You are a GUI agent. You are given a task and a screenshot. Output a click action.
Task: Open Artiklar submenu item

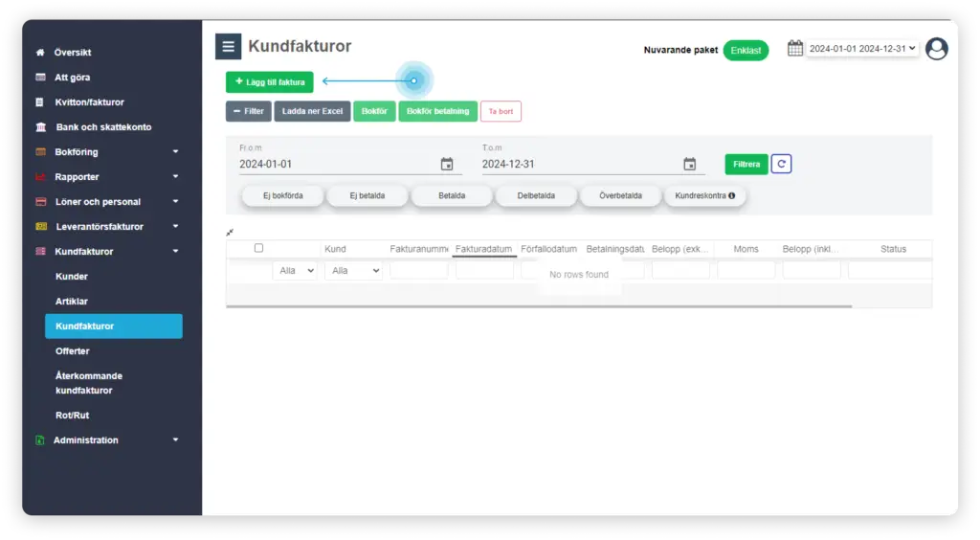coord(71,302)
